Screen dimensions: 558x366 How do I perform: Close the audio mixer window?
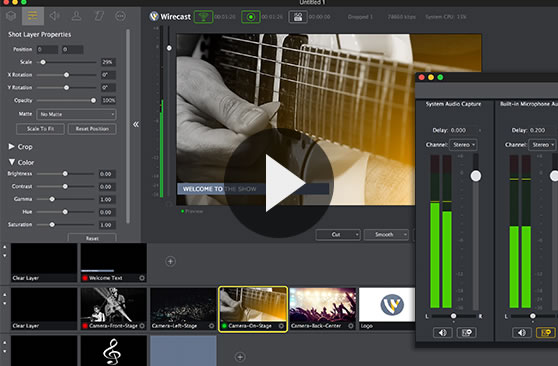[422, 77]
